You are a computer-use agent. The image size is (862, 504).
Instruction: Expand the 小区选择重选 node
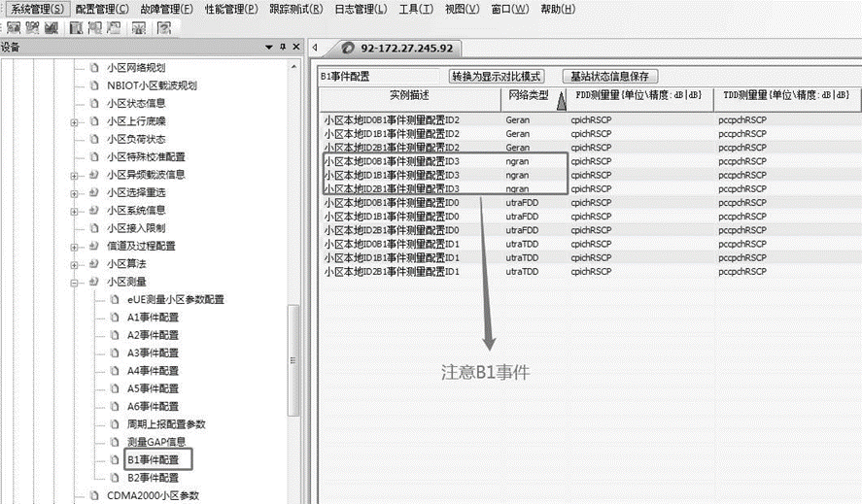74,193
